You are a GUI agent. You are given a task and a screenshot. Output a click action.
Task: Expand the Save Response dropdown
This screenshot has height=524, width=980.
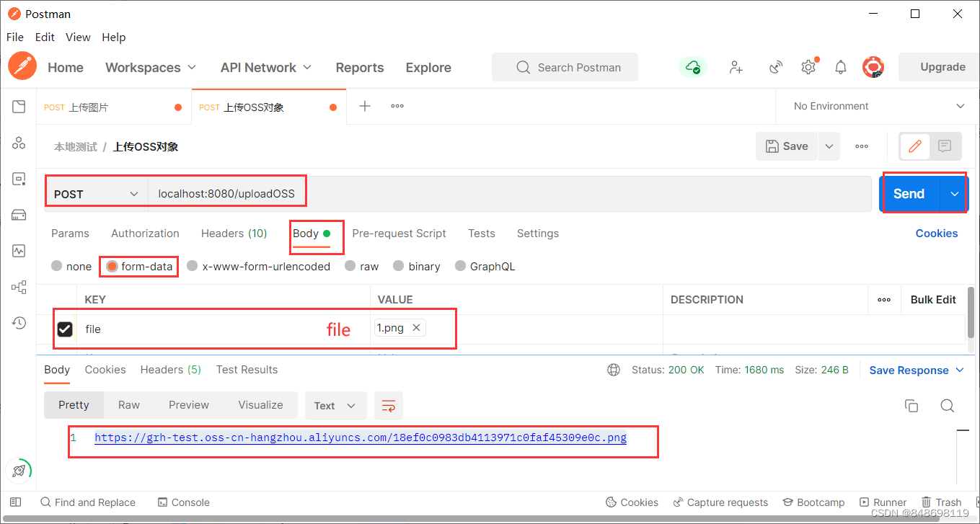(960, 370)
